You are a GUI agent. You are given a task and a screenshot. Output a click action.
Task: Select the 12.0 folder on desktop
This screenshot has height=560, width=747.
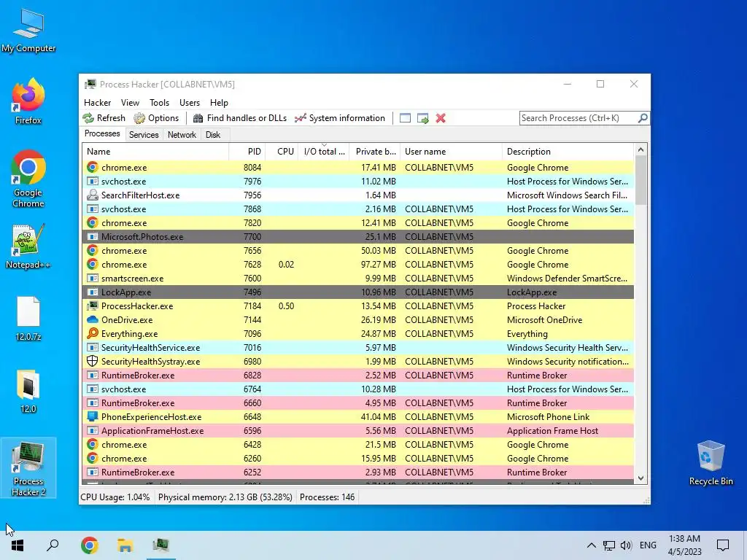[x=28, y=391]
